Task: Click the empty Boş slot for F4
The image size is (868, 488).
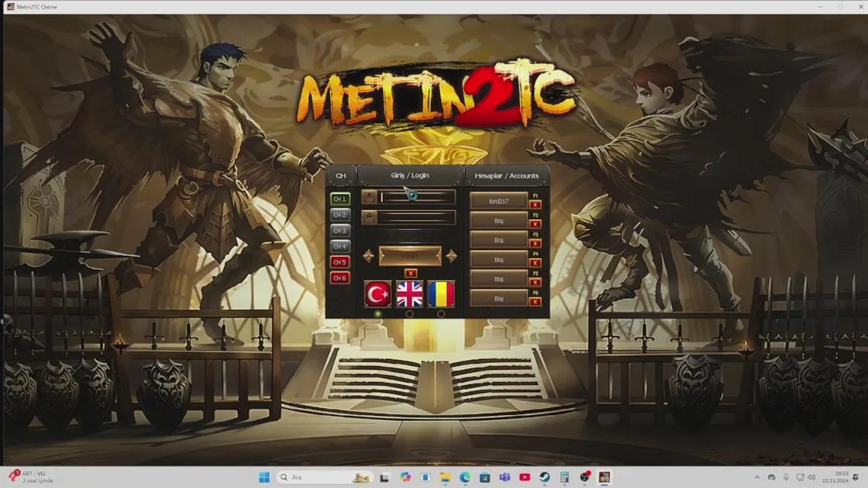Action: pos(499,260)
